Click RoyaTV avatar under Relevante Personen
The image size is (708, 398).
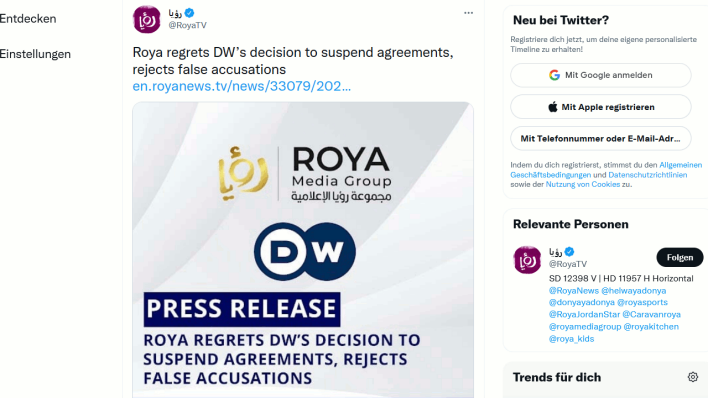point(527,260)
